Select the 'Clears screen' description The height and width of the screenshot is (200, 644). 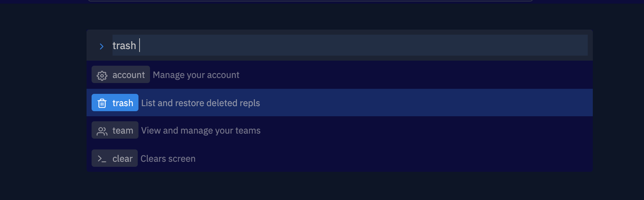(x=168, y=159)
